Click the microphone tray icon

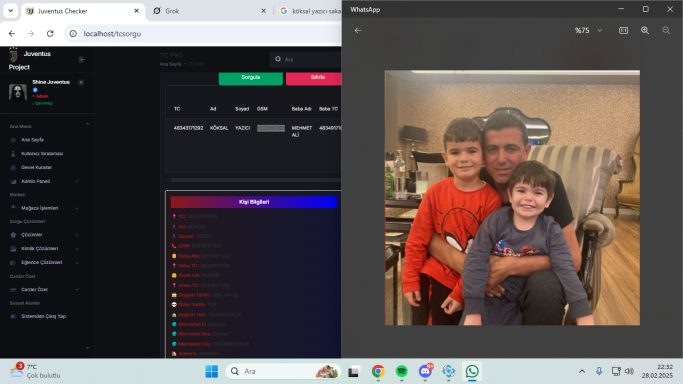[x=599, y=371]
